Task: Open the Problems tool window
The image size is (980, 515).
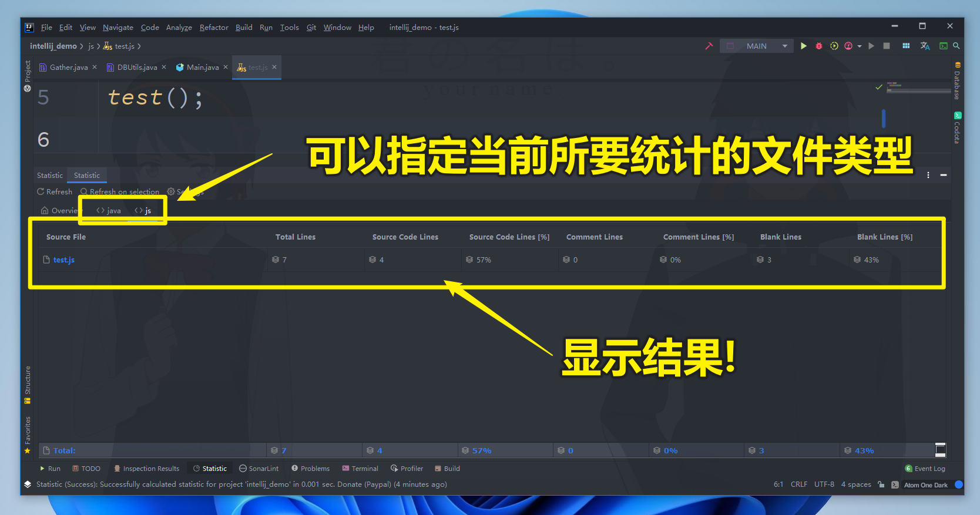Action: click(x=311, y=469)
